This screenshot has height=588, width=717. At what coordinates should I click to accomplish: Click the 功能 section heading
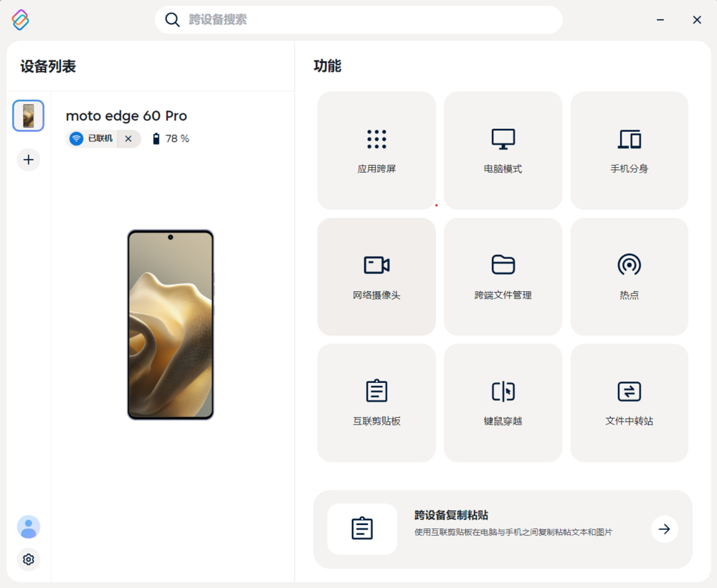pyautogui.click(x=328, y=66)
